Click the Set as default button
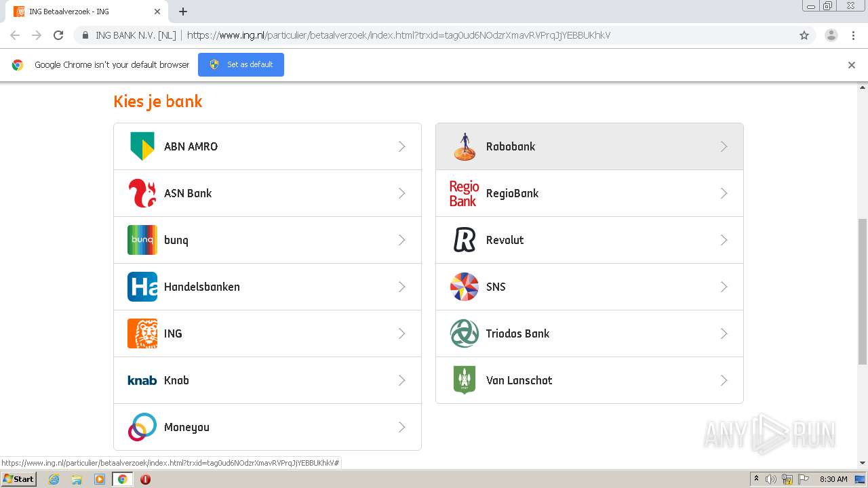The image size is (868, 488). (x=241, y=64)
